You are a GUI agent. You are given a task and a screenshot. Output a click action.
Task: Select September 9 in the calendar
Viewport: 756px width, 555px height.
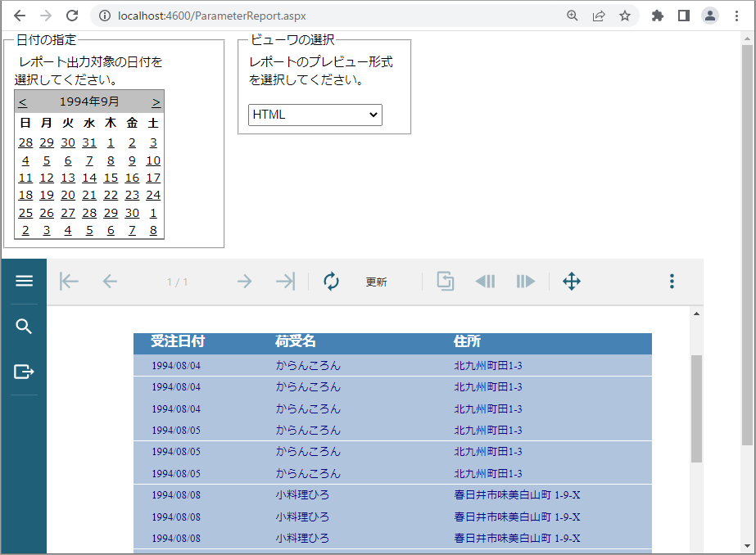132,160
